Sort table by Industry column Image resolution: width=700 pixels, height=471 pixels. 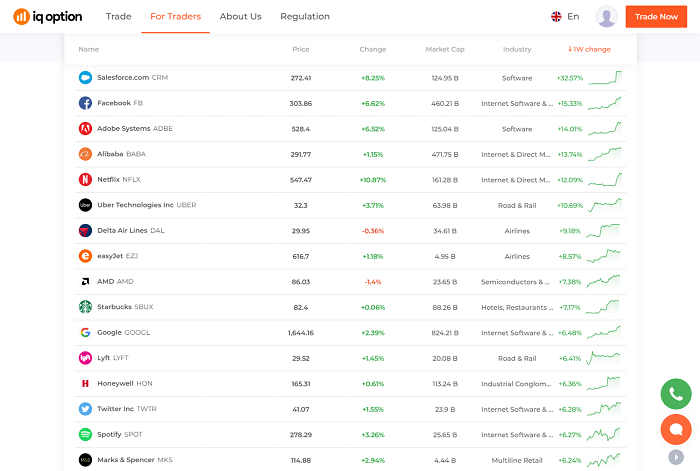tap(517, 49)
